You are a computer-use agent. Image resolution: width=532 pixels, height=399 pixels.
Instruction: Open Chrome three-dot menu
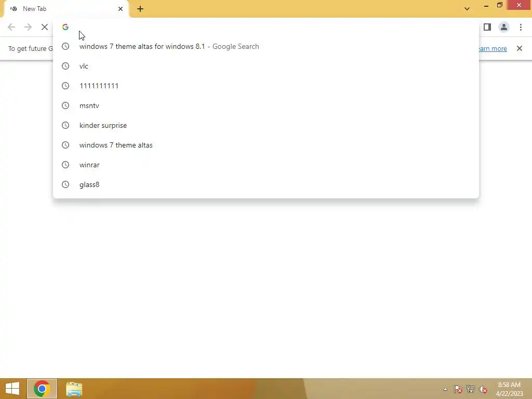tap(521, 27)
